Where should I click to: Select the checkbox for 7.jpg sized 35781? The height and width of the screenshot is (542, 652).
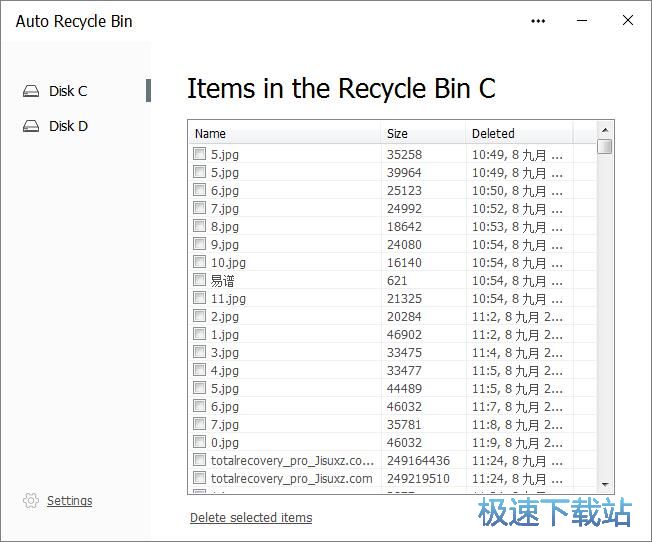click(x=200, y=424)
